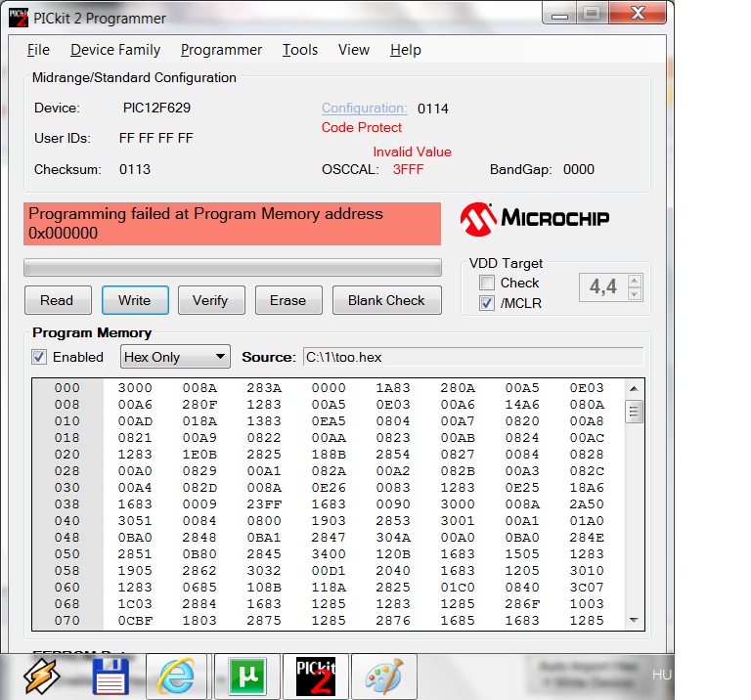Viewport: 751px width, 700px height.
Task: Click the Erase button
Action: coord(288,300)
